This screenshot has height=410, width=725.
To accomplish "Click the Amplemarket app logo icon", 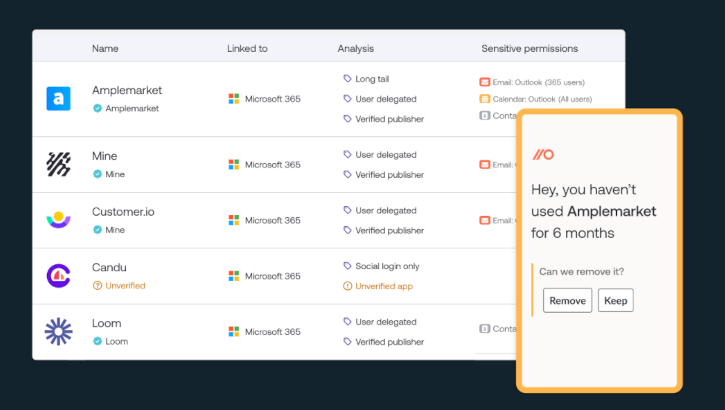I will point(58,98).
